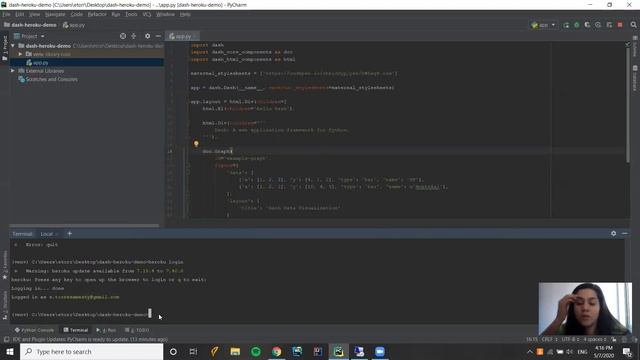Screen dimensions: 640x360
Task: Click the Project panel horizontal scrollbar
Action: tap(84, 225)
